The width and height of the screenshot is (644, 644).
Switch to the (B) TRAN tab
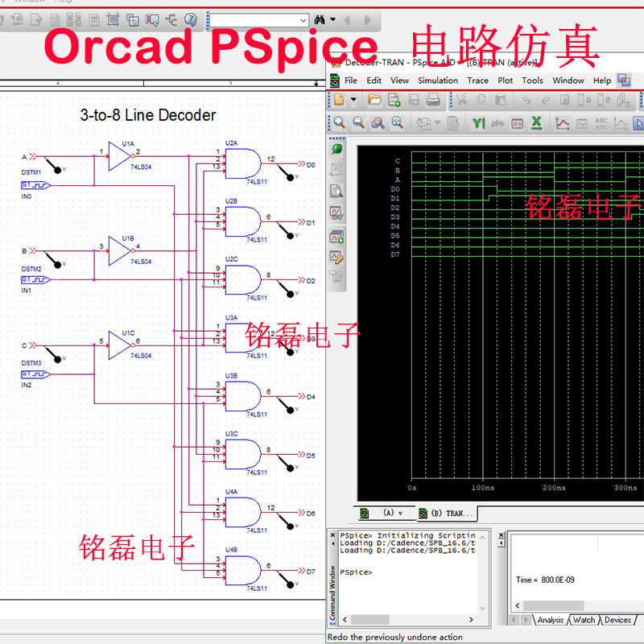click(x=447, y=513)
